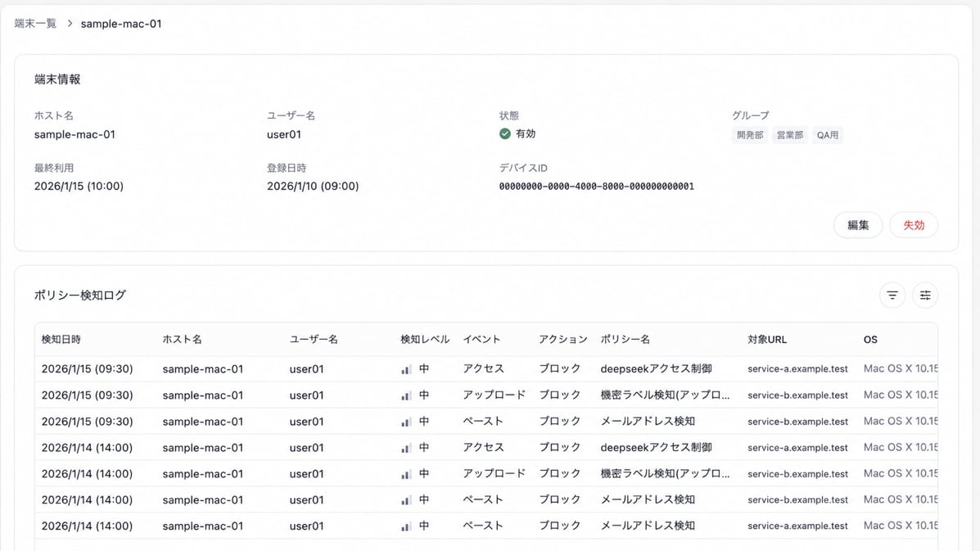Screen dimensions: 980x551
Task: Open the log filter icon
Action: [892, 296]
